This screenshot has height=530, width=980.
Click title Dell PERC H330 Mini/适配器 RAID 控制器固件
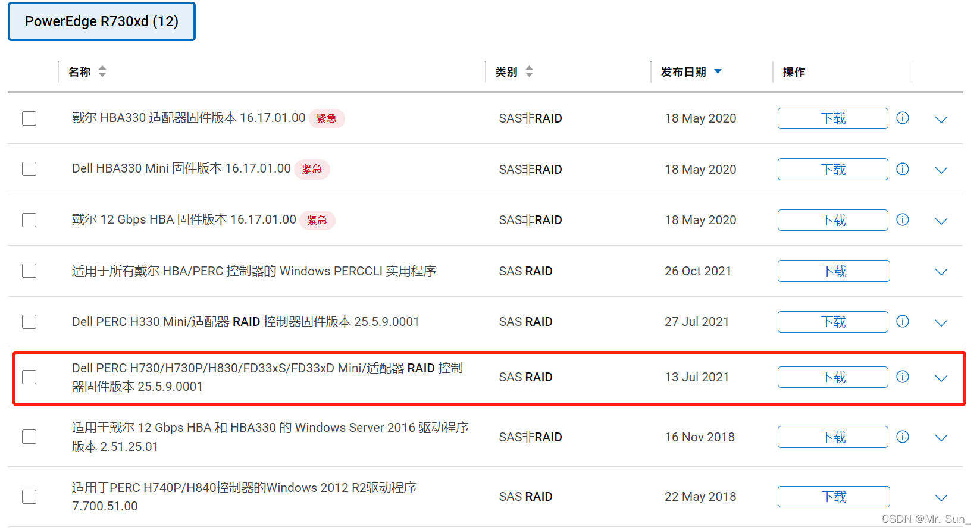coord(246,322)
